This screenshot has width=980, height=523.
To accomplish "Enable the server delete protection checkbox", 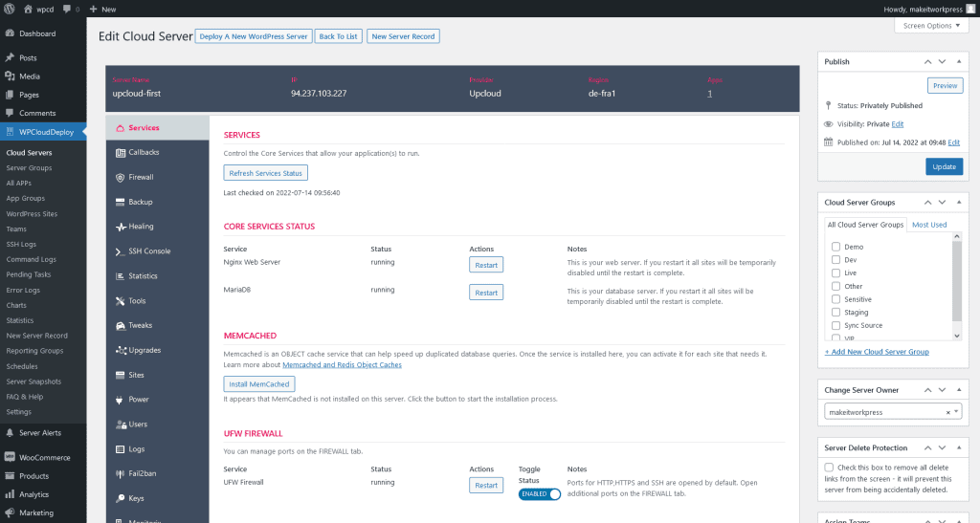I will [829, 467].
